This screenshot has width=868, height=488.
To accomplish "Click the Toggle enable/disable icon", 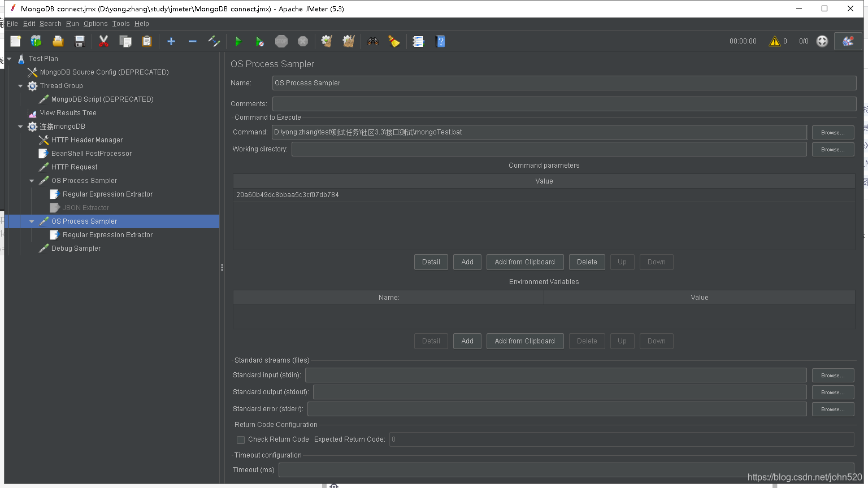I will pyautogui.click(x=214, y=41).
